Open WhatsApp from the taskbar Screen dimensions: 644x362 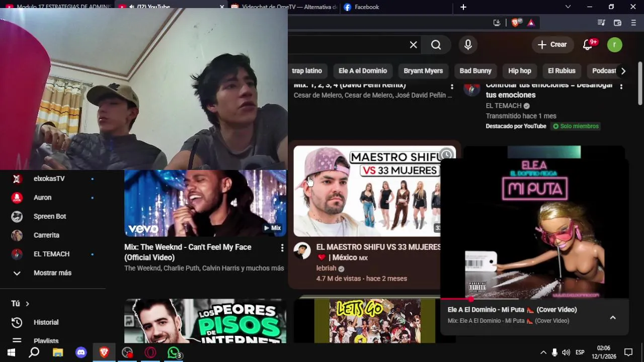coord(174,353)
